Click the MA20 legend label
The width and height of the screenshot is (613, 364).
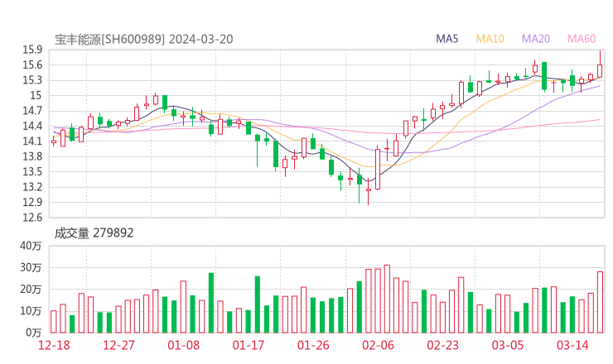tap(536, 39)
